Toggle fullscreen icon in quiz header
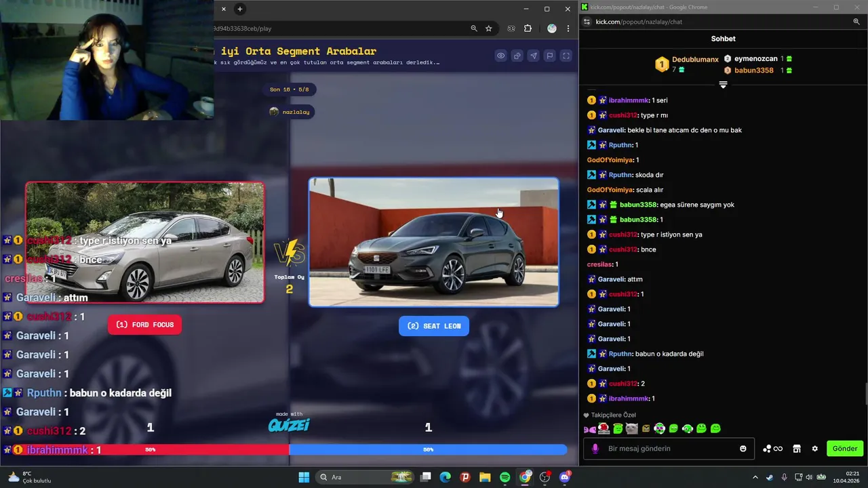Viewport: 868px width, 488px height. point(566,56)
